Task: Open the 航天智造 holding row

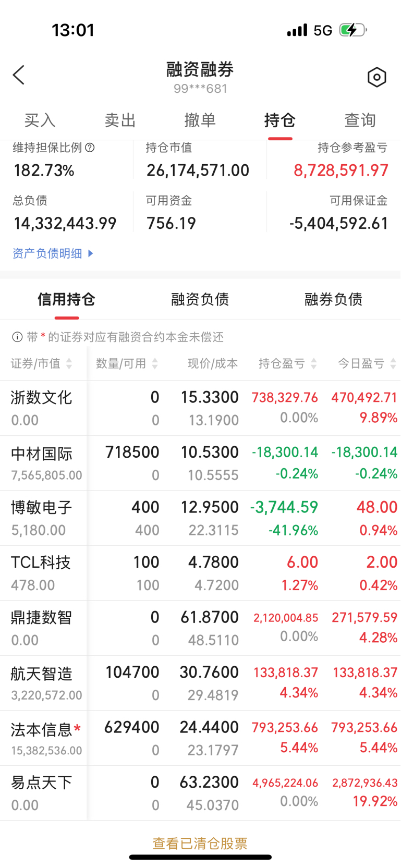Action: tap(200, 683)
